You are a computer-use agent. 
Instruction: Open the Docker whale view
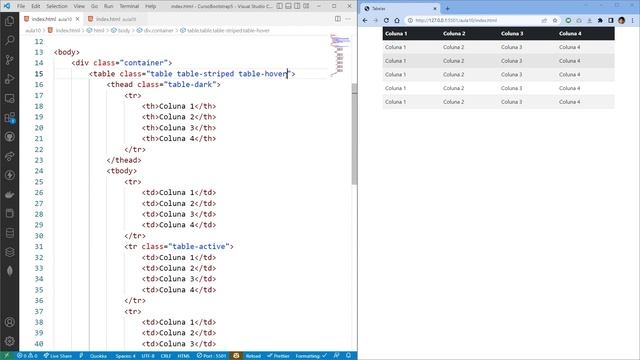[x=9, y=195]
